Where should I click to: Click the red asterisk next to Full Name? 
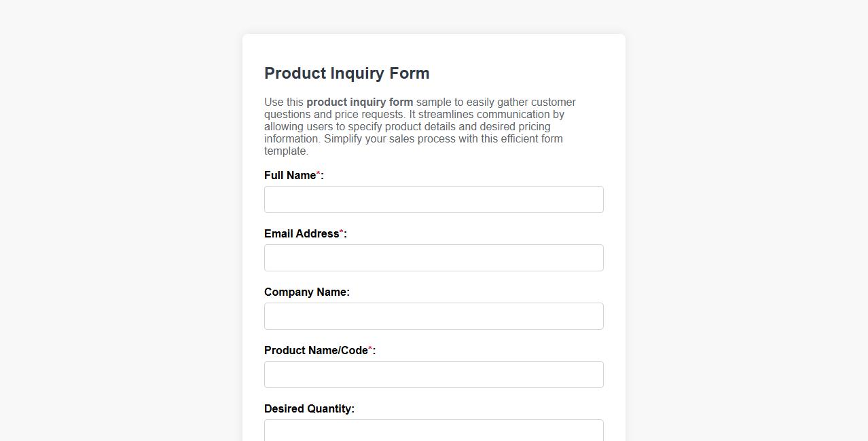[x=317, y=173]
